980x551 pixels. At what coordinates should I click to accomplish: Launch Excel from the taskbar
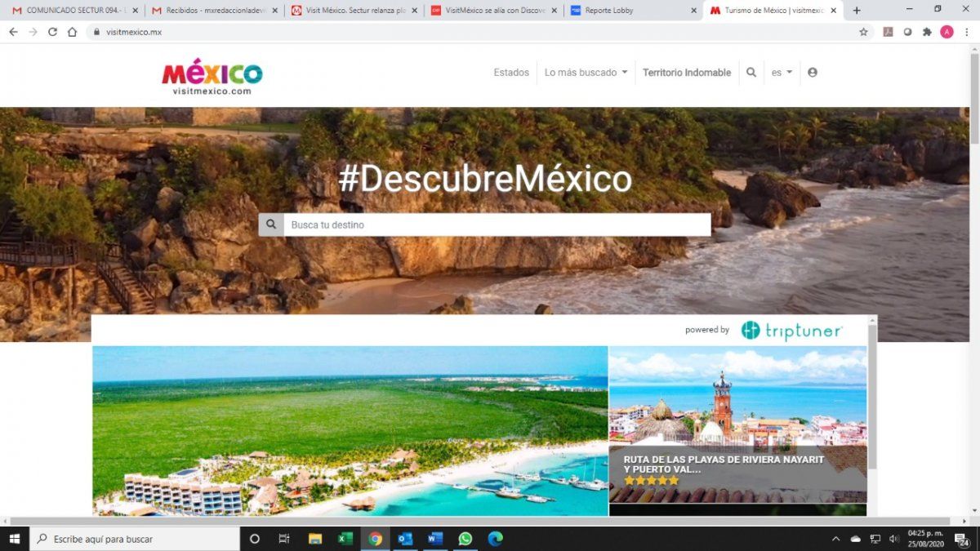tap(344, 538)
